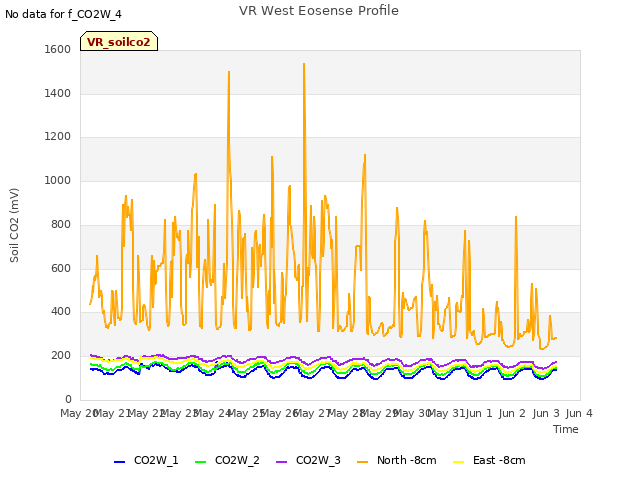Click the 600 y-axis tick label
This screenshot has width=640, height=480.
coord(61,269)
